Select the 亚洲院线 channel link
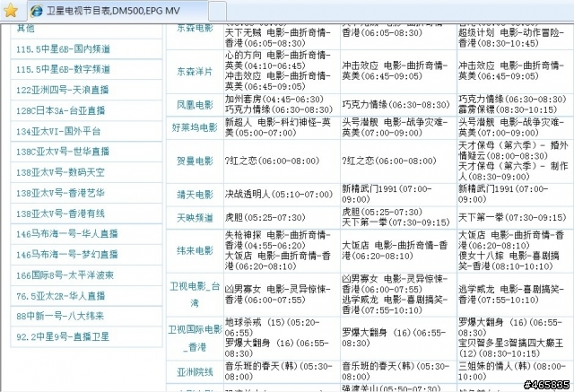574x392 pixels. pyautogui.click(x=195, y=372)
